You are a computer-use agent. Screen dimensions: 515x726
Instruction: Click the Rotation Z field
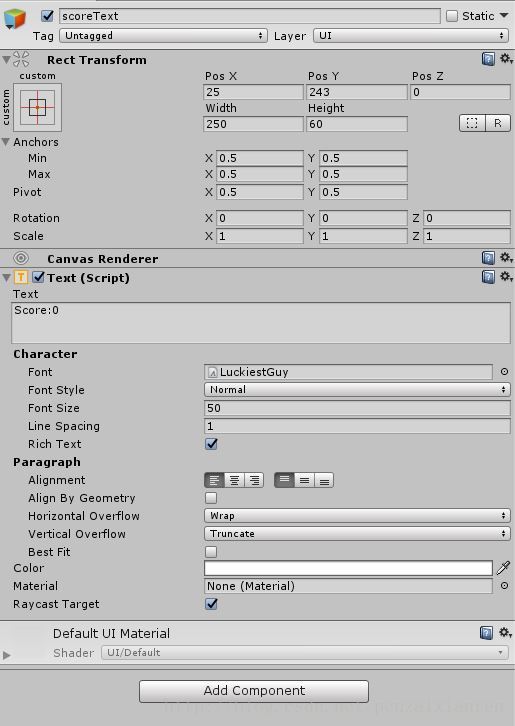[x=467, y=218]
